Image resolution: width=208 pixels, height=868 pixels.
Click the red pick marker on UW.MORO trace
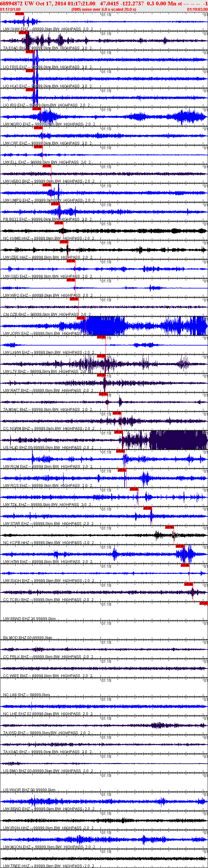[36, 109]
